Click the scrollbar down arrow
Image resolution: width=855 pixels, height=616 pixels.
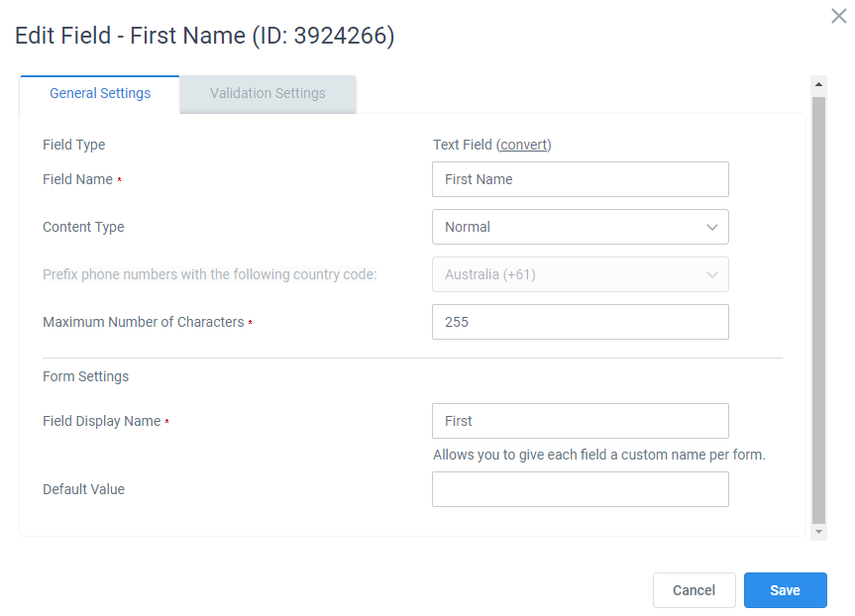(818, 532)
